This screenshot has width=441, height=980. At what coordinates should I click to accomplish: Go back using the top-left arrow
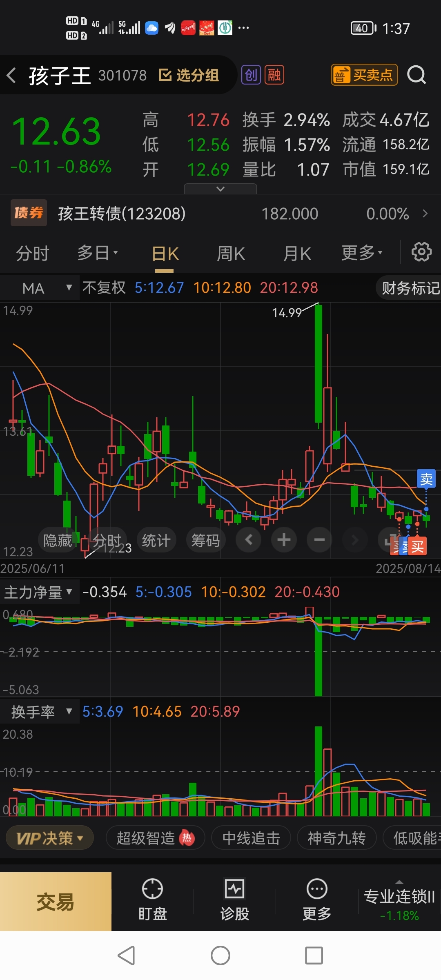11,76
